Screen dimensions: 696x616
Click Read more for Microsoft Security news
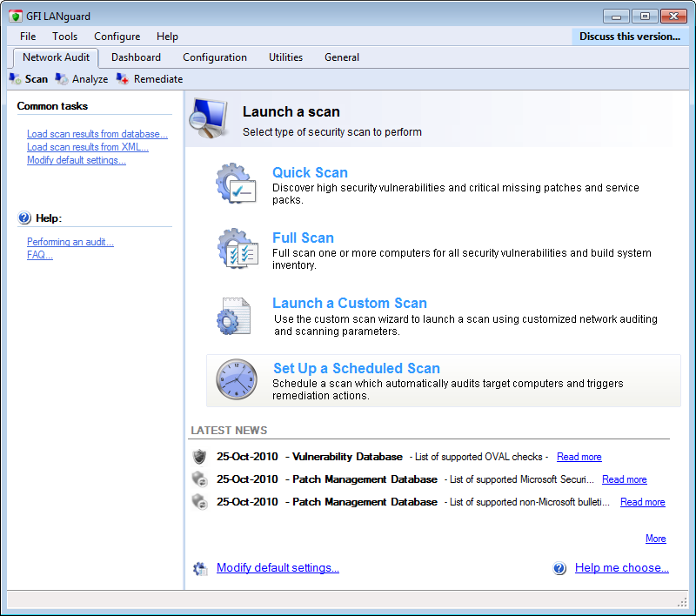(624, 479)
